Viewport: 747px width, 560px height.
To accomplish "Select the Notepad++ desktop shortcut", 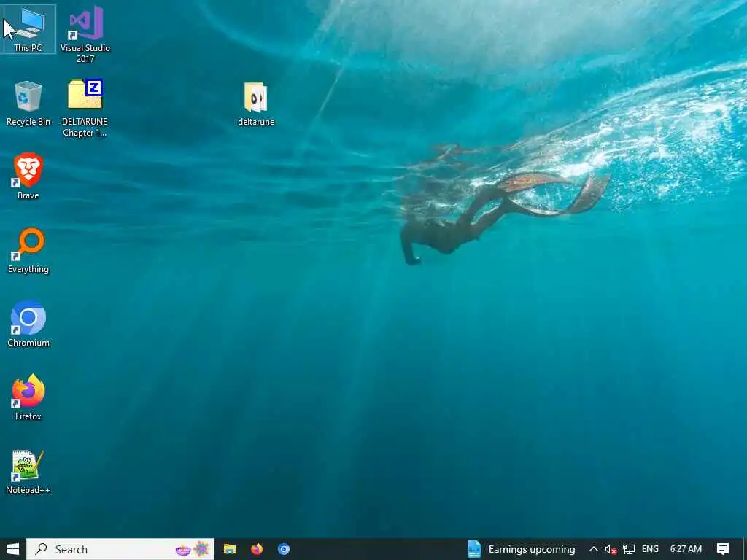I will [28, 472].
